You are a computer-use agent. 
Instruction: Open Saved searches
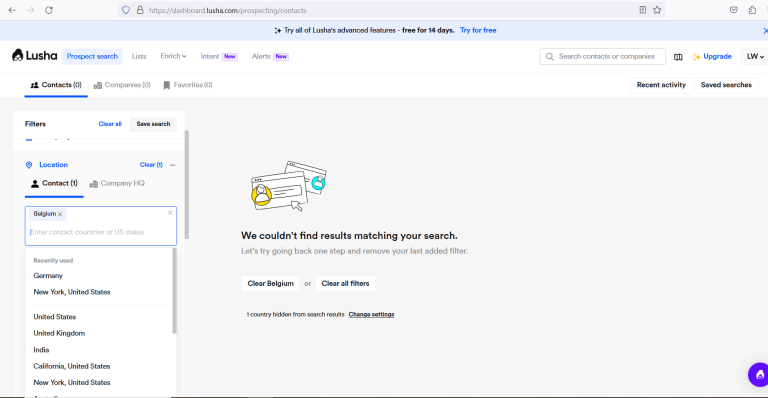point(726,85)
